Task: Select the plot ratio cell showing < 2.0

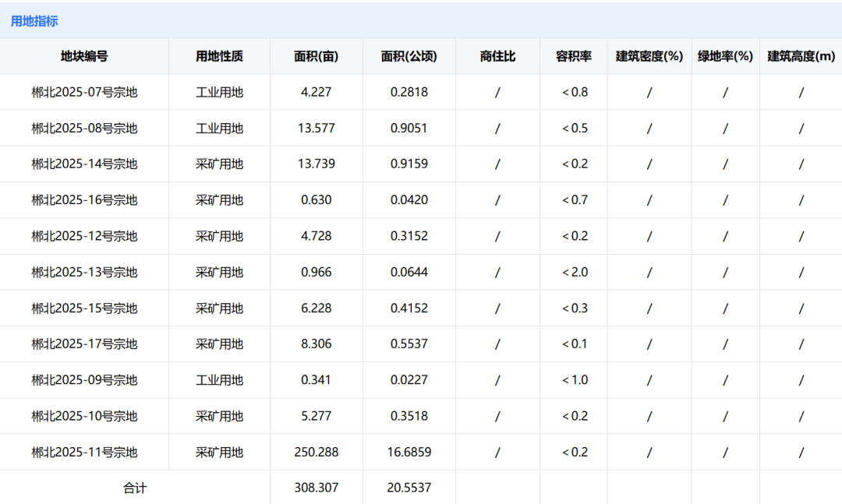Action: (575, 272)
